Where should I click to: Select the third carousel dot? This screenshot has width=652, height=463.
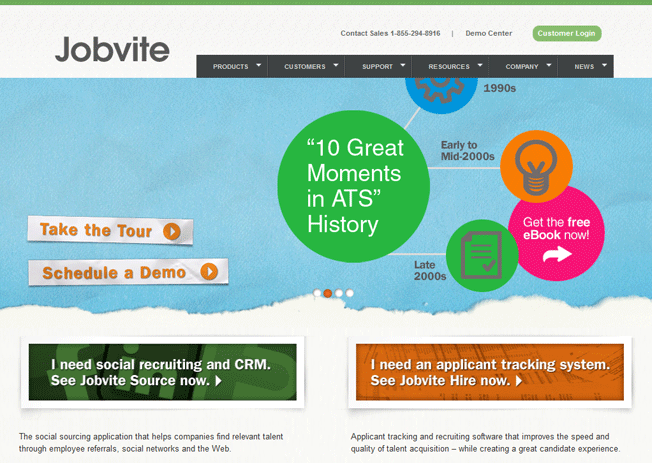coord(339,293)
